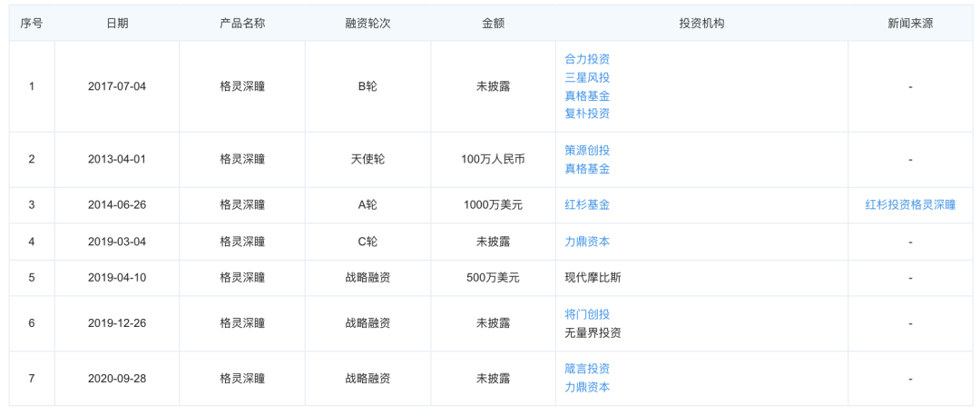980x416 pixels.
Task: Select the 日期 column header
Action: coord(117,23)
